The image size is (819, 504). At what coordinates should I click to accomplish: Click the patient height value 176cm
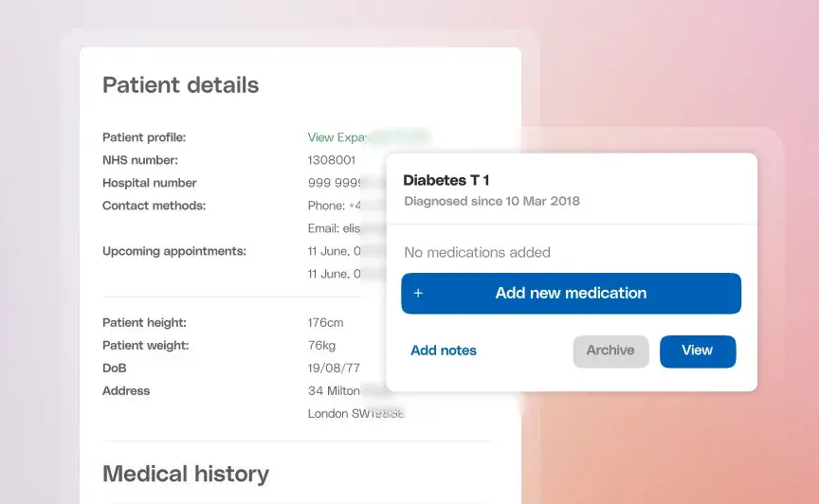tap(325, 323)
